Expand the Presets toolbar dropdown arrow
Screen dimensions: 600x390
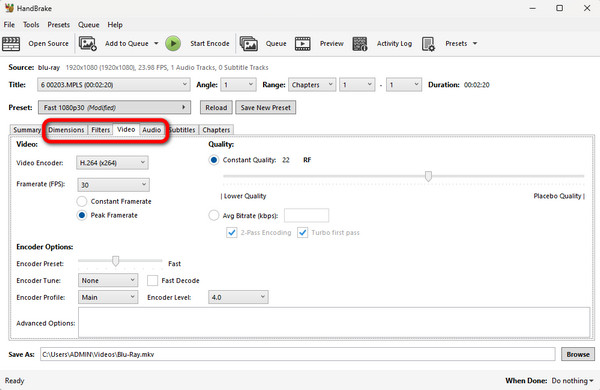(475, 44)
